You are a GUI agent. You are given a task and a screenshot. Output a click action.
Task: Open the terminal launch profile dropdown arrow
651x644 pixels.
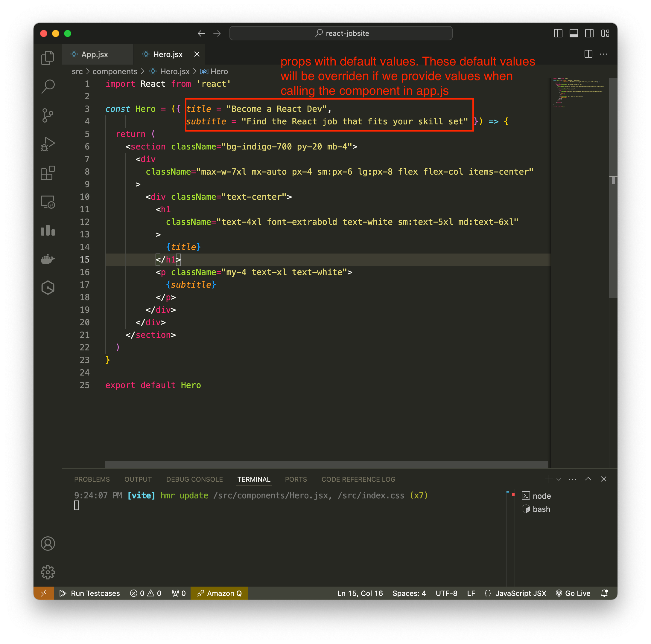coord(559,479)
